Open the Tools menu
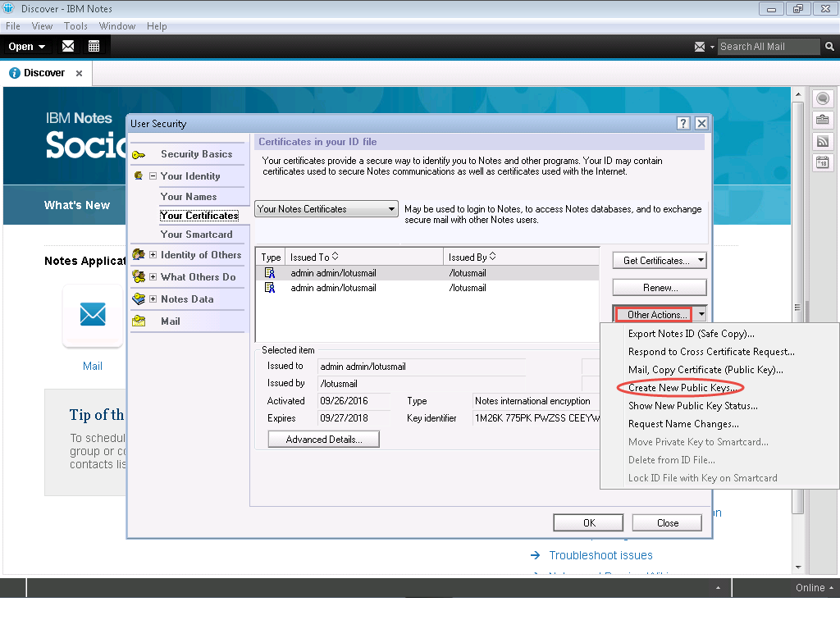Viewport: 840px width, 629px height. click(x=75, y=26)
